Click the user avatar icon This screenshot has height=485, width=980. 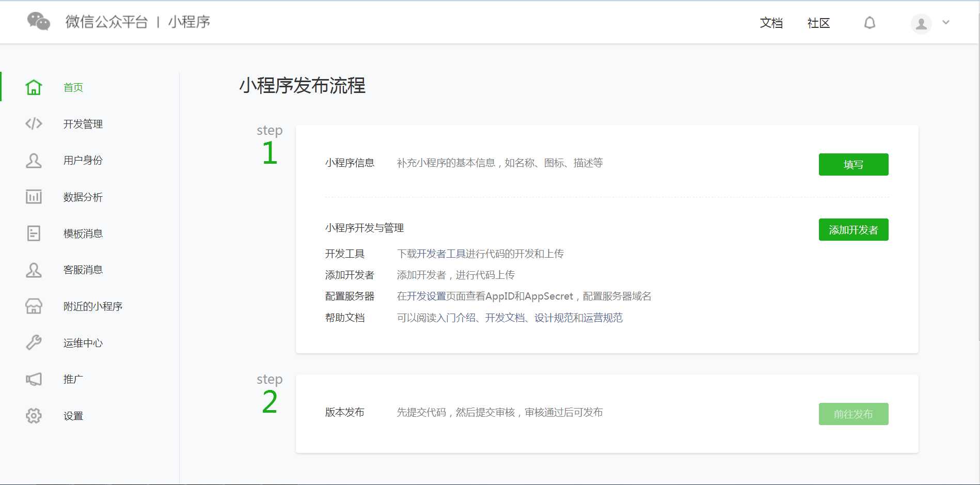(x=921, y=23)
